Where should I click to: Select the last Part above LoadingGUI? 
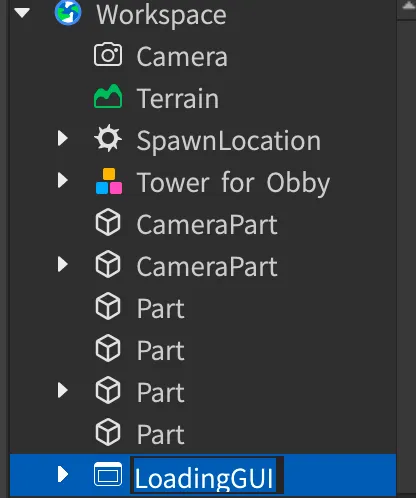point(161,435)
